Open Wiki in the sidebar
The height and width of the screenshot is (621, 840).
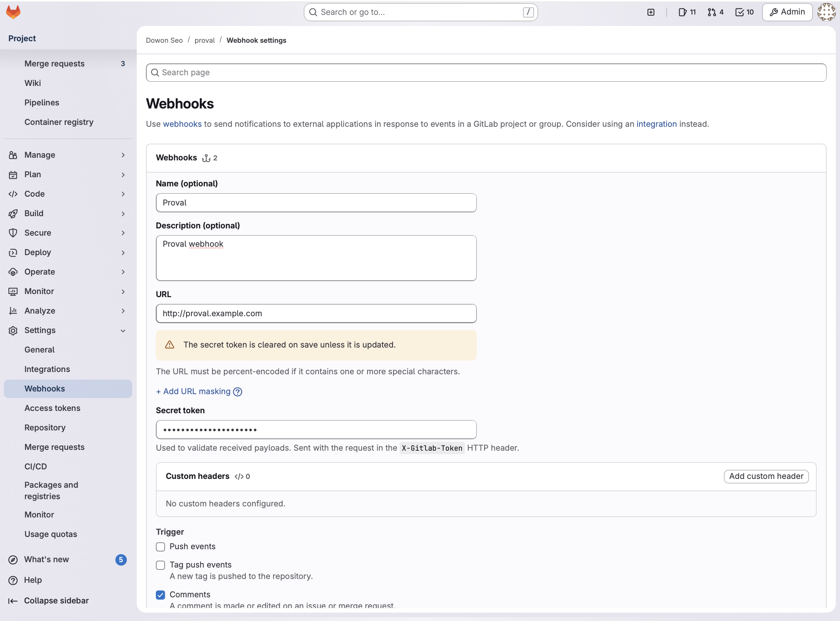tap(68, 83)
